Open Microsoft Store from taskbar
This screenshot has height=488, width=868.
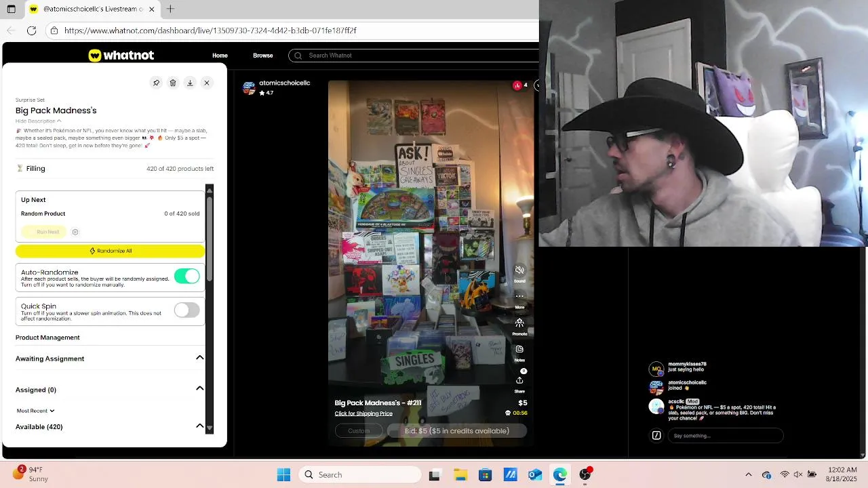(485, 474)
